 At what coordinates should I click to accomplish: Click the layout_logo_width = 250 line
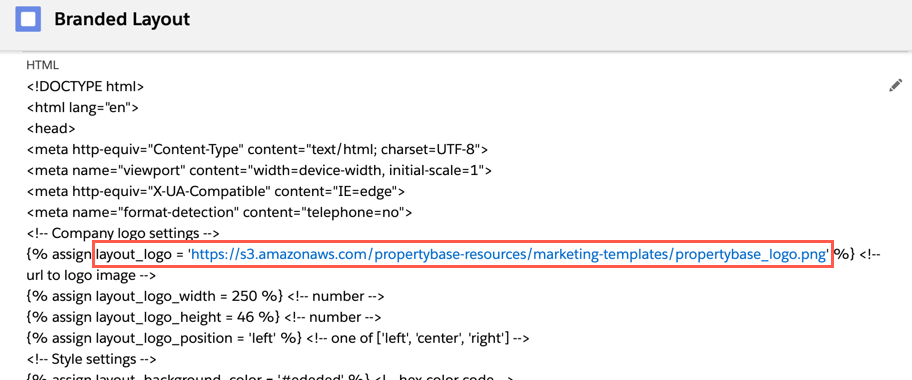click(x=205, y=296)
